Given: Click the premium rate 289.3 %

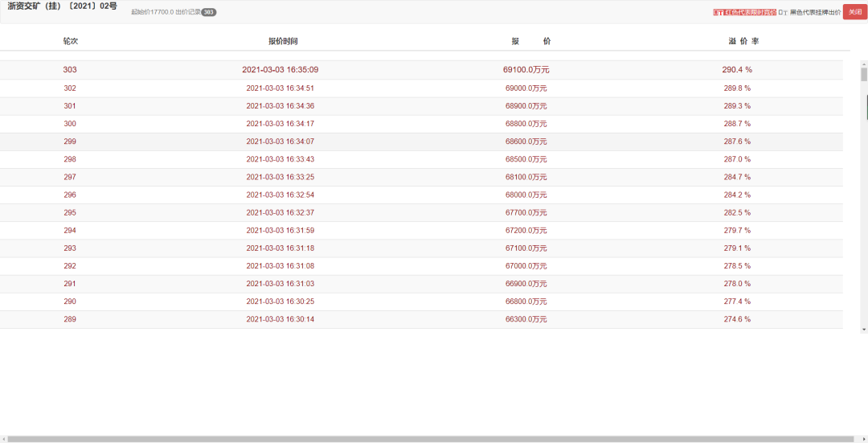Looking at the screenshot, I should pos(737,106).
